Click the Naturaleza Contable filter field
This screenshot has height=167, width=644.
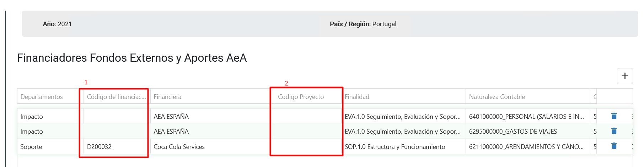point(528,96)
